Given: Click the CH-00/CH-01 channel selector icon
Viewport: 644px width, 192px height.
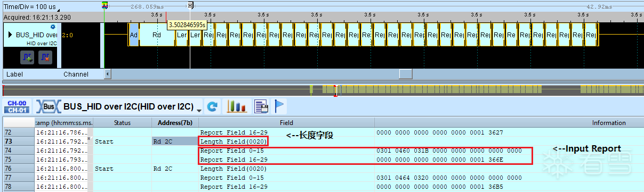Looking at the screenshot, I should (16, 106).
